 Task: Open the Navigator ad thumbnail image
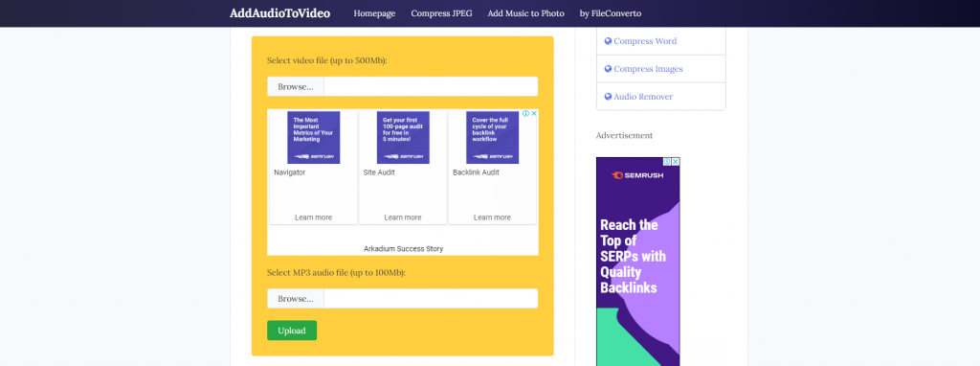pos(314,138)
